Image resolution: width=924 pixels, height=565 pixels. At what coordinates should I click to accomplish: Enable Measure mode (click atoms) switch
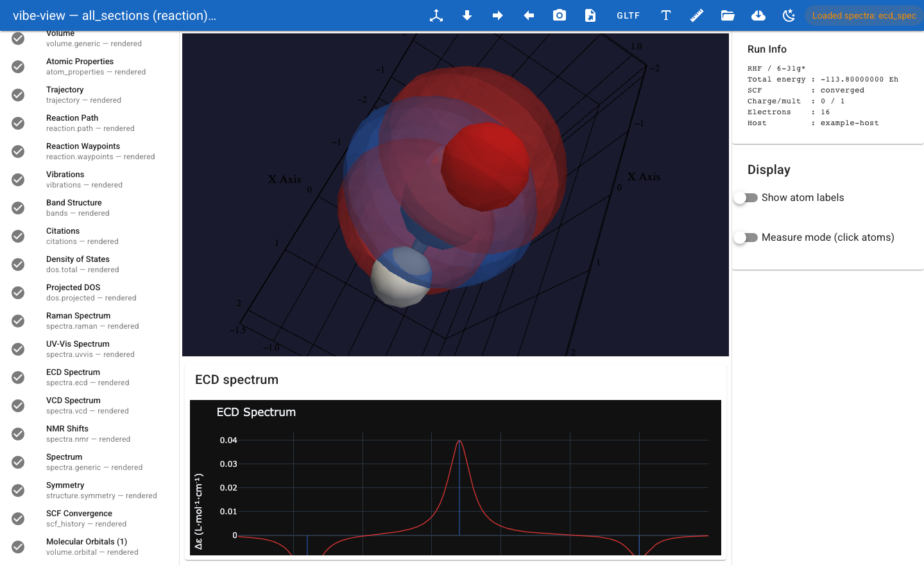[746, 238]
